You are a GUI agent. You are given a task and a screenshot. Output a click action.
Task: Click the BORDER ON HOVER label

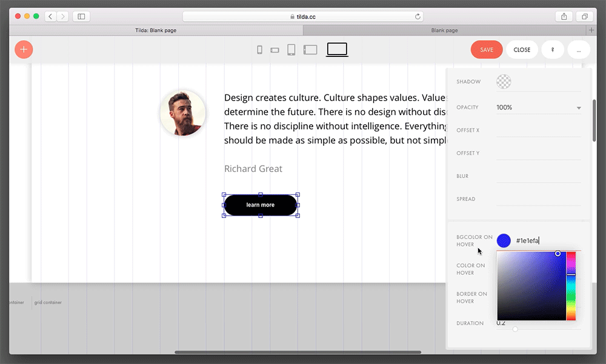(471, 297)
